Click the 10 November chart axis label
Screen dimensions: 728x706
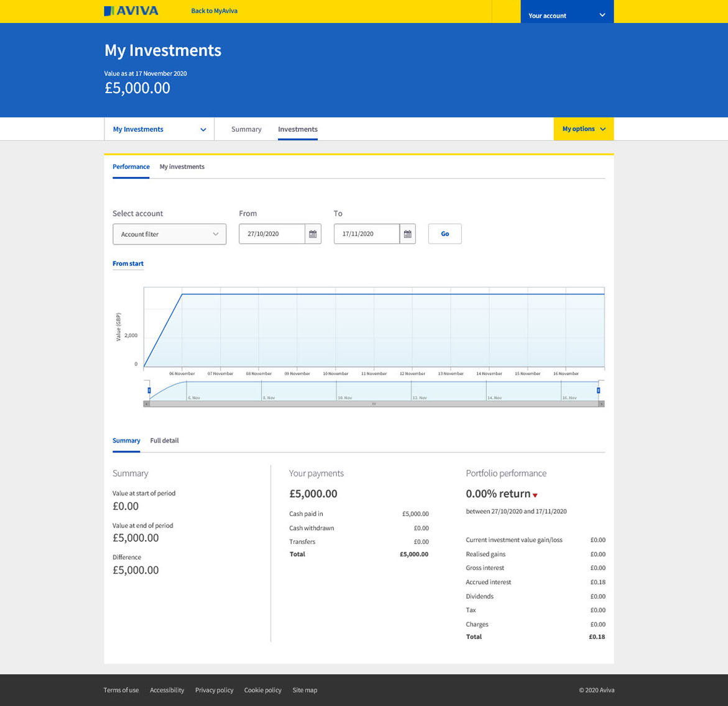(x=336, y=374)
